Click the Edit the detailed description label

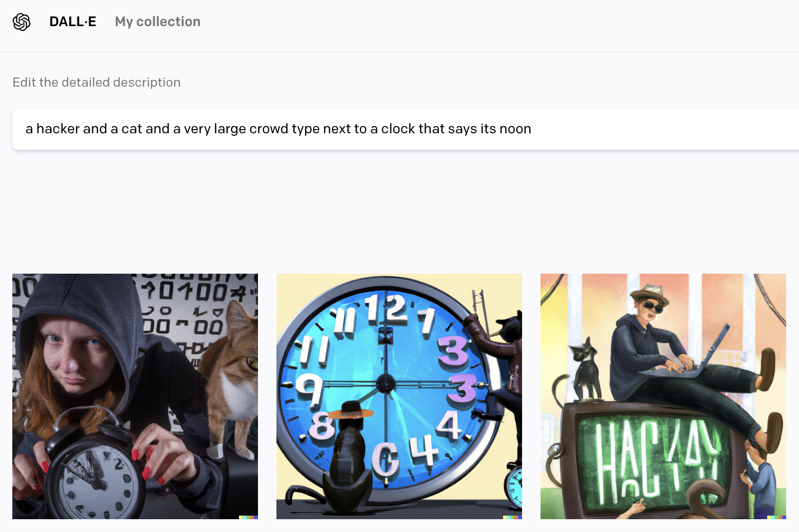pos(96,83)
